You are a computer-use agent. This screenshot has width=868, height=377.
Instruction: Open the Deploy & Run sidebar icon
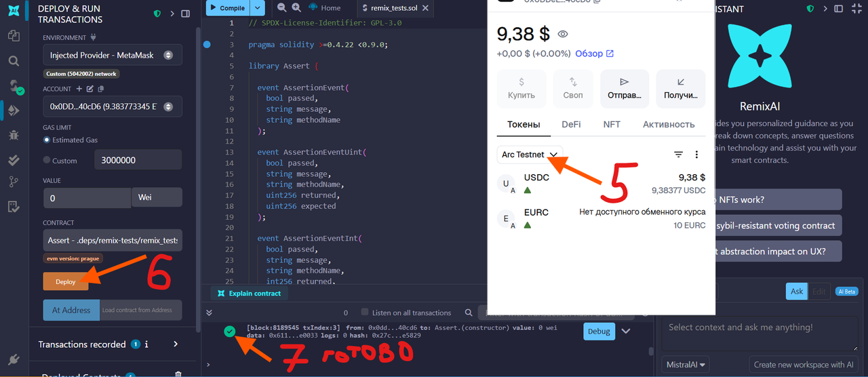pos(14,110)
